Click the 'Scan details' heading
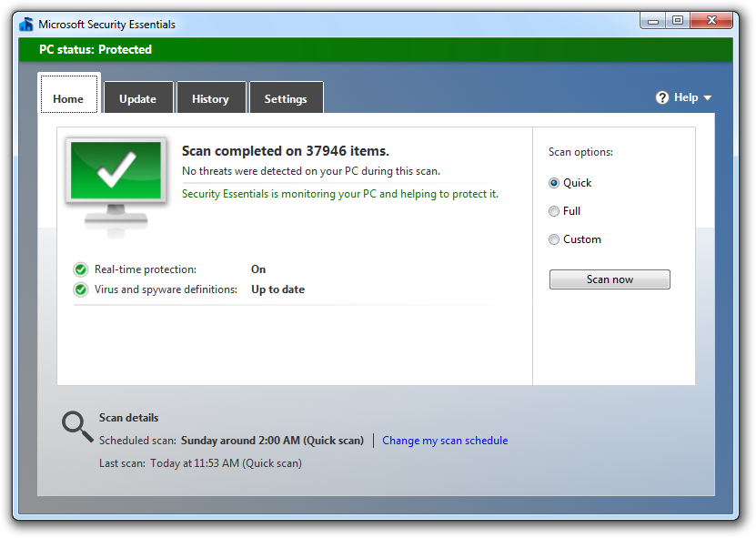The width and height of the screenshot is (756, 538). click(x=129, y=418)
